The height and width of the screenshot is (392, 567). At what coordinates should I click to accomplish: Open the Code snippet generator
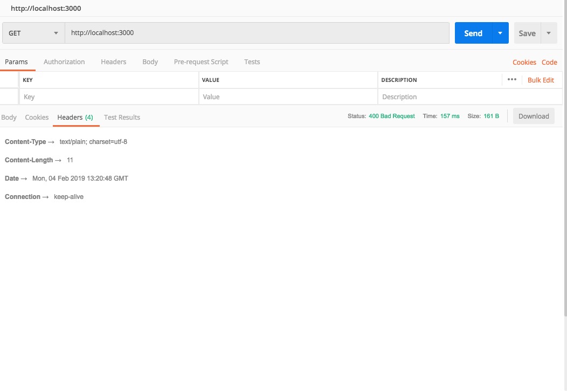(x=549, y=62)
